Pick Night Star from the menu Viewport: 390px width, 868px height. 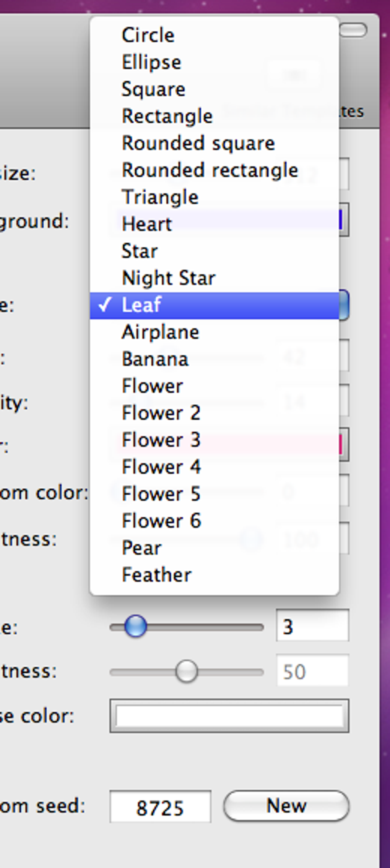click(x=169, y=278)
